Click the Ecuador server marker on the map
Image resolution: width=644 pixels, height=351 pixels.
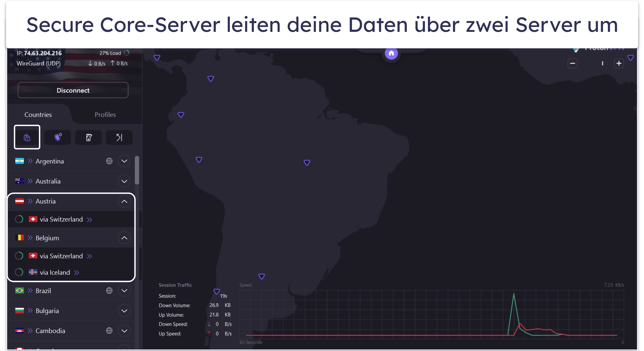click(181, 115)
